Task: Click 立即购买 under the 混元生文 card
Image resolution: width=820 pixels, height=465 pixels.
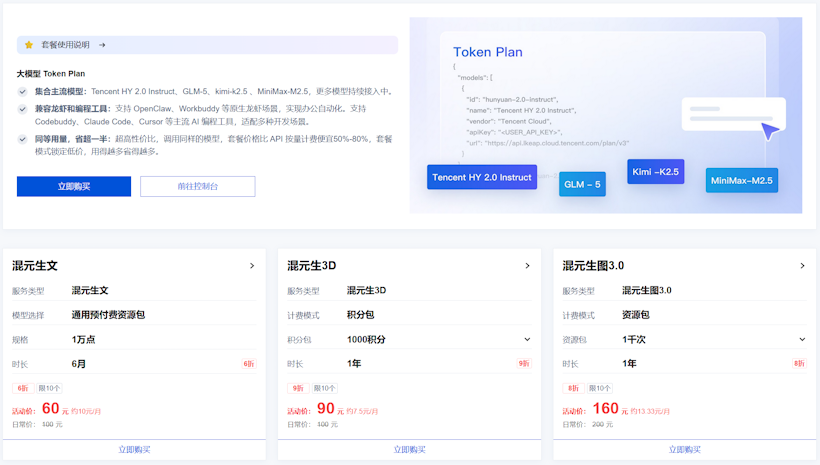Action: (134, 450)
